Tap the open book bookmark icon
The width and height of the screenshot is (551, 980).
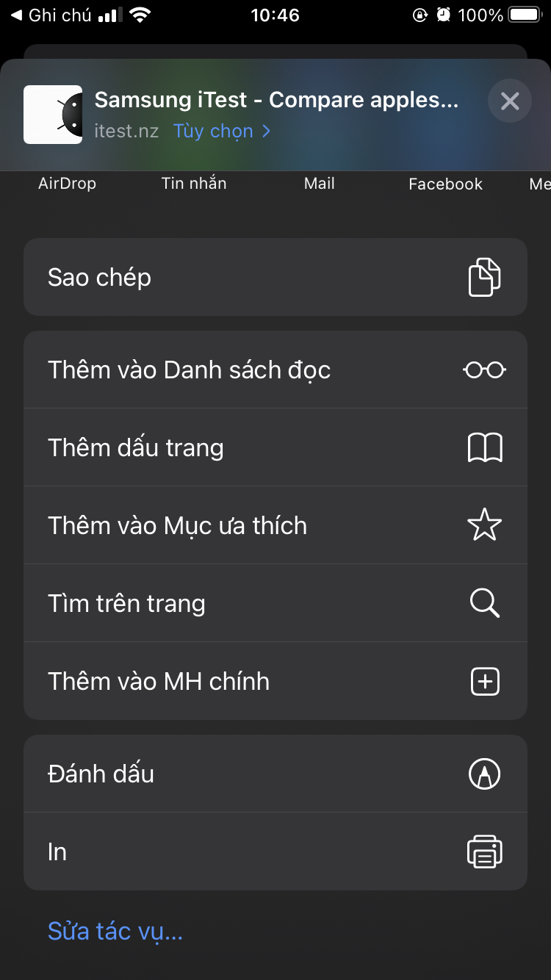click(x=484, y=448)
